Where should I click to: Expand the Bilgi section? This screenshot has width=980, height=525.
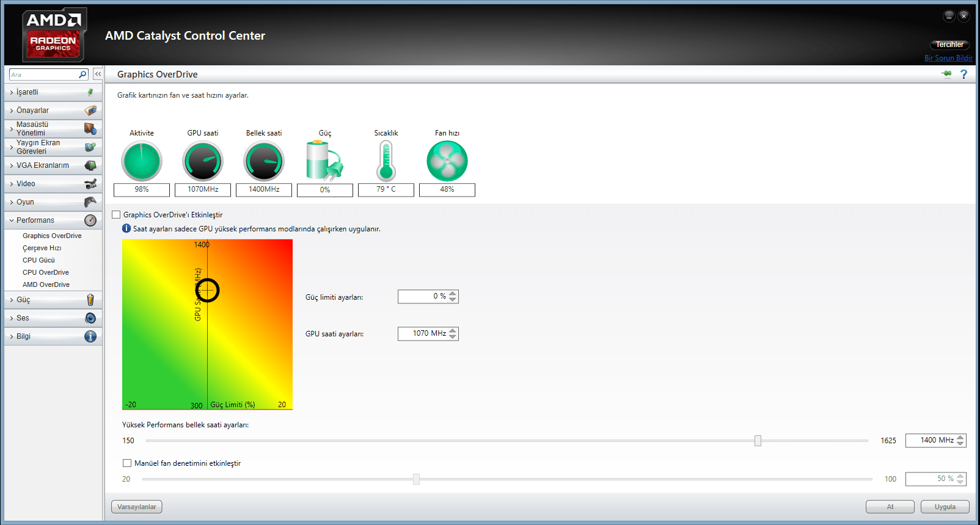coord(53,336)
